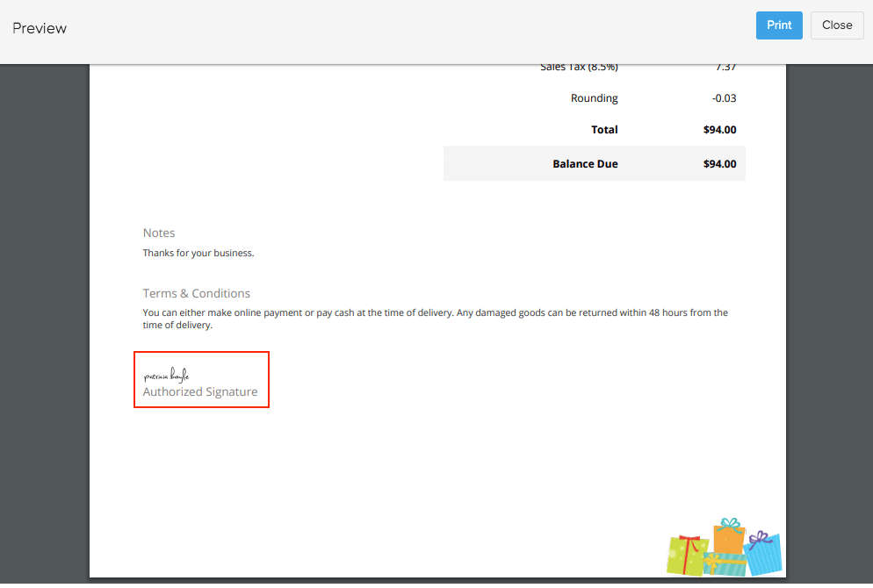Image resolution: width=873 pixels, height=588 pixels.
Task: Select the blue striped gift box illustration
Action: (x=763, y=553)
